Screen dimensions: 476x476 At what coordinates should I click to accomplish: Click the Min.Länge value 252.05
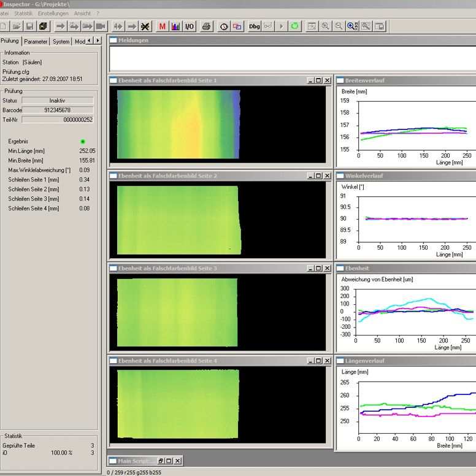(x=87, y=151)
